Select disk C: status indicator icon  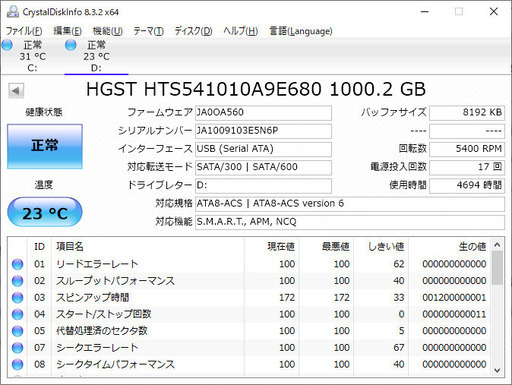tap(7, 45)
